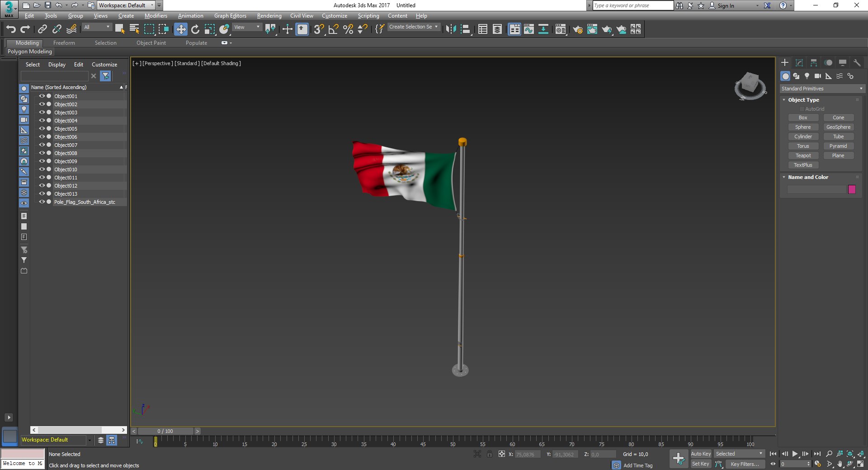Open Scene Explorer Display menu
This screenshot has width=868, height=470.
[x=57, y=65]
